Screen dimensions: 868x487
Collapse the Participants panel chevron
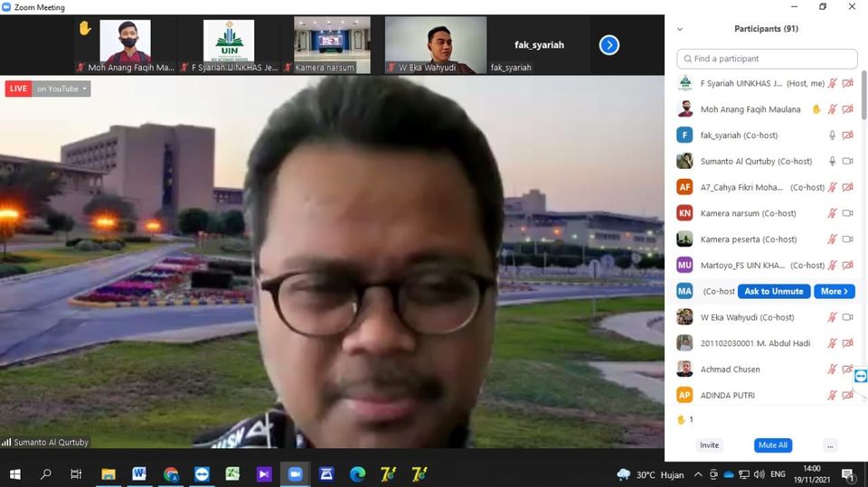[680, 29]
